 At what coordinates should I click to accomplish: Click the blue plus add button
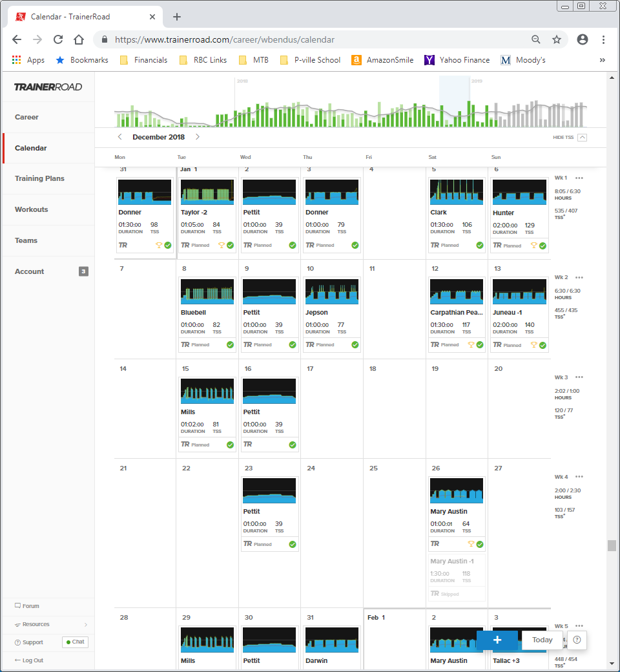497,640
